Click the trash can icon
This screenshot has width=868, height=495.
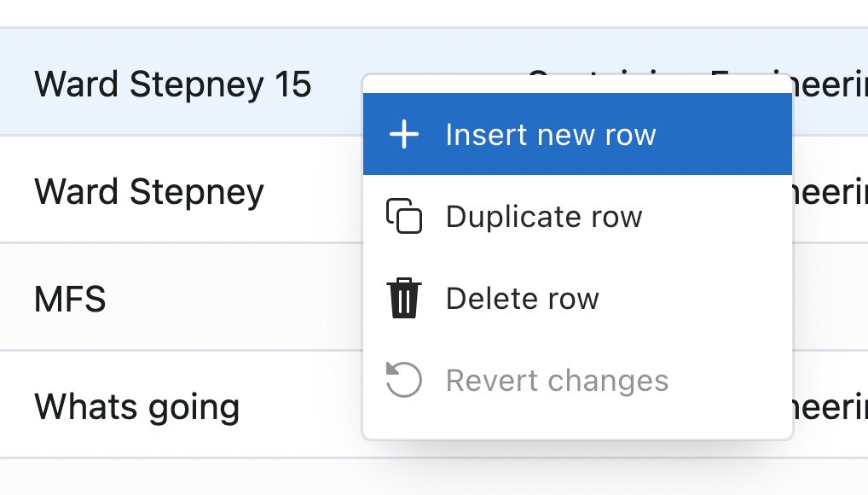(404, 298)
